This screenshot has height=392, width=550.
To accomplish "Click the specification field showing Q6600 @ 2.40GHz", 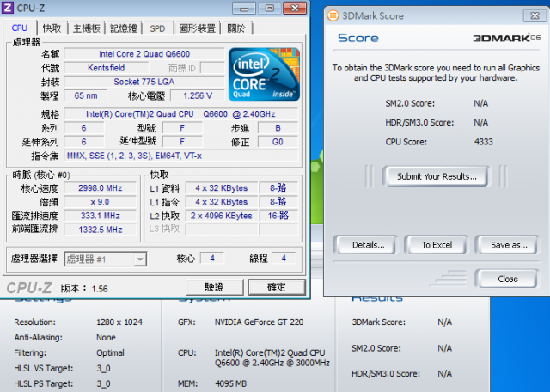I will (x=180, y=114).
